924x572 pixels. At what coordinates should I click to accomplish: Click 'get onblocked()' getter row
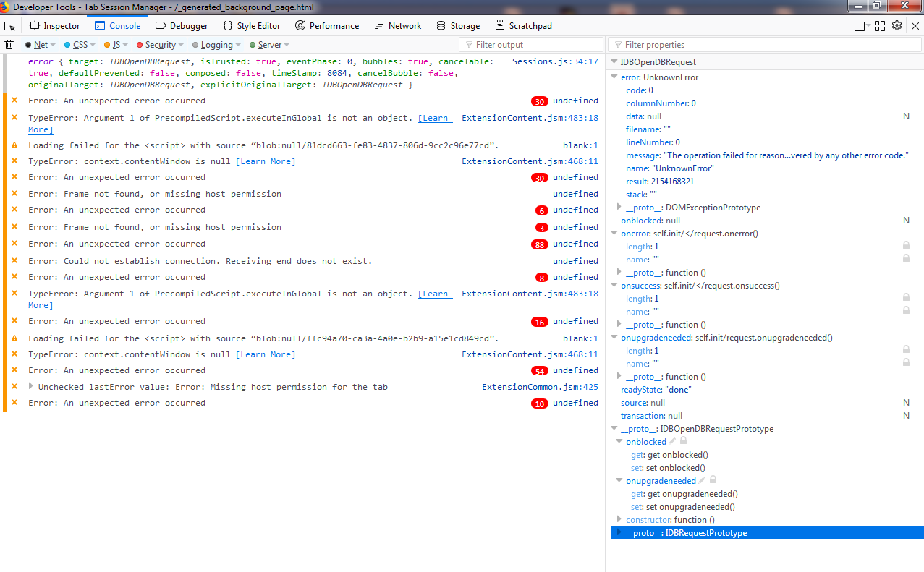669,455
